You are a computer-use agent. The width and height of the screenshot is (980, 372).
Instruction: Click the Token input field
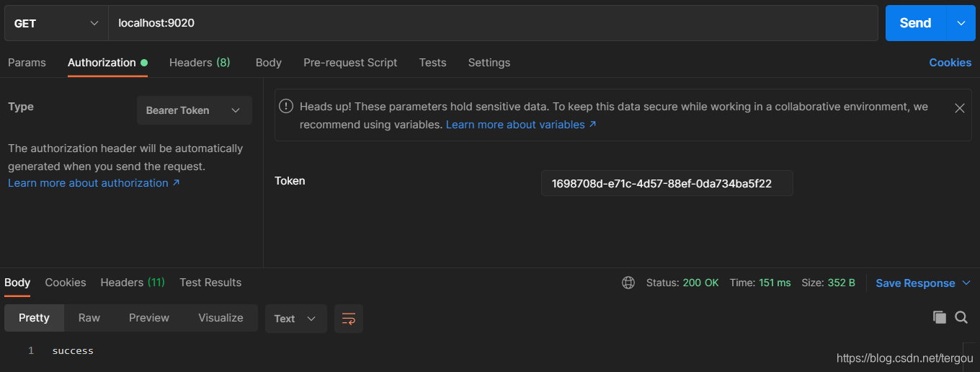(x=667, y=183)
